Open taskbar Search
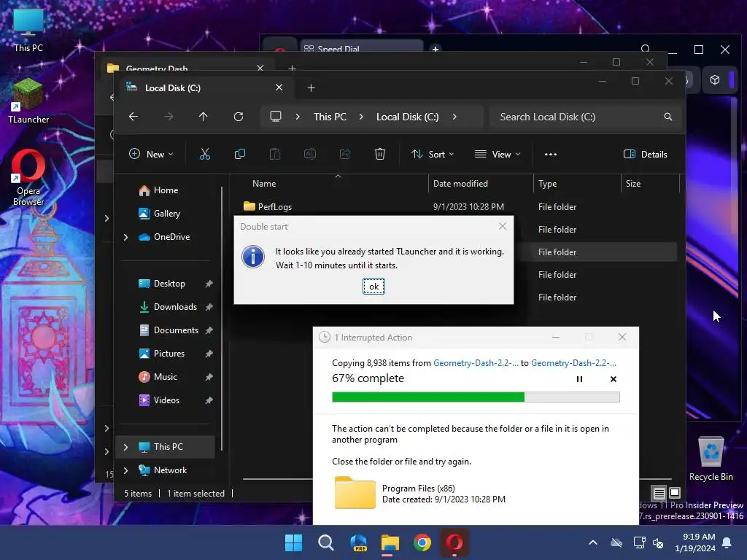Screen dimensions: 747x560 [x=326, y=542]
